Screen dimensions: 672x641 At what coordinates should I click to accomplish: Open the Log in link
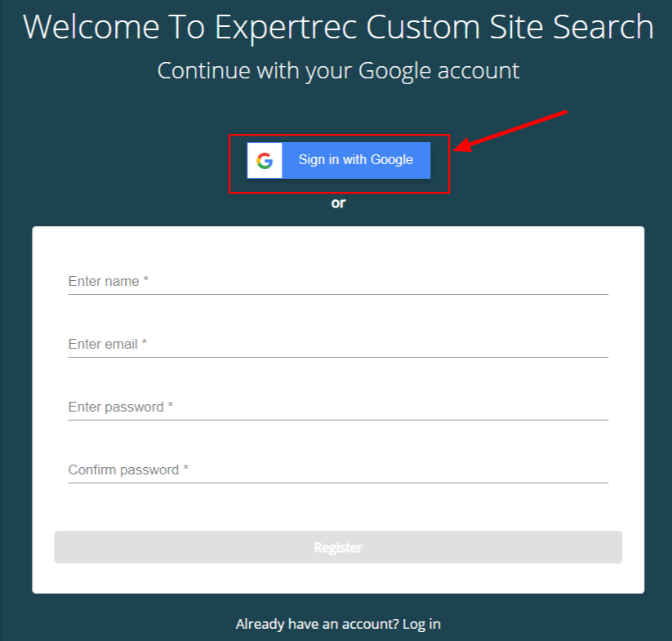(421, 623)
